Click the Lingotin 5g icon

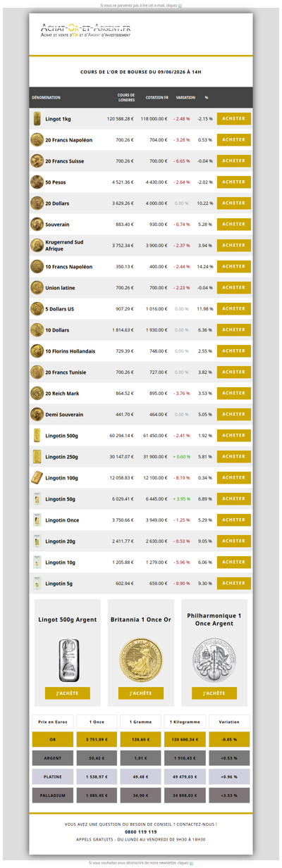click(x=37, y=584)
